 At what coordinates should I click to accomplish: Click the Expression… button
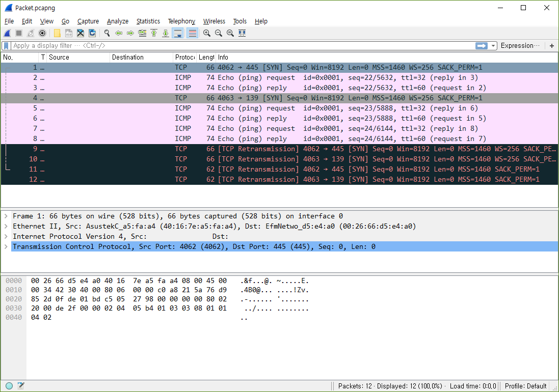(x=520, y=46)
